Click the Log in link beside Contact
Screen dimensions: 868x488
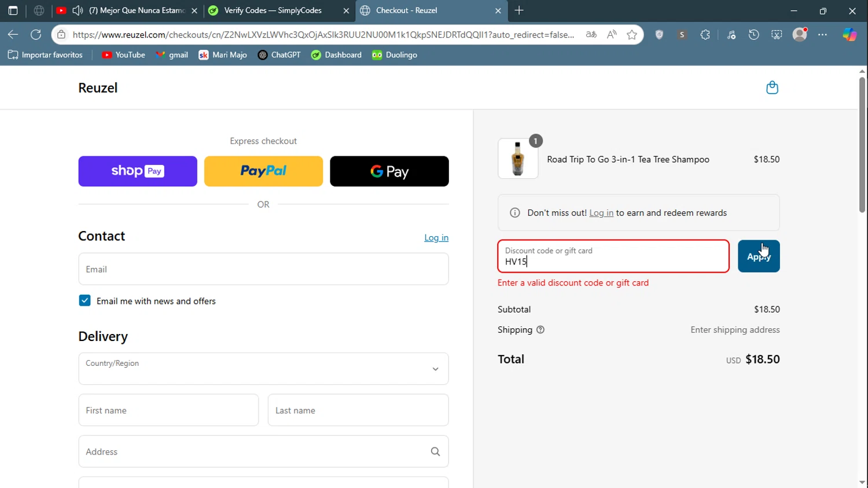point(436,238)
